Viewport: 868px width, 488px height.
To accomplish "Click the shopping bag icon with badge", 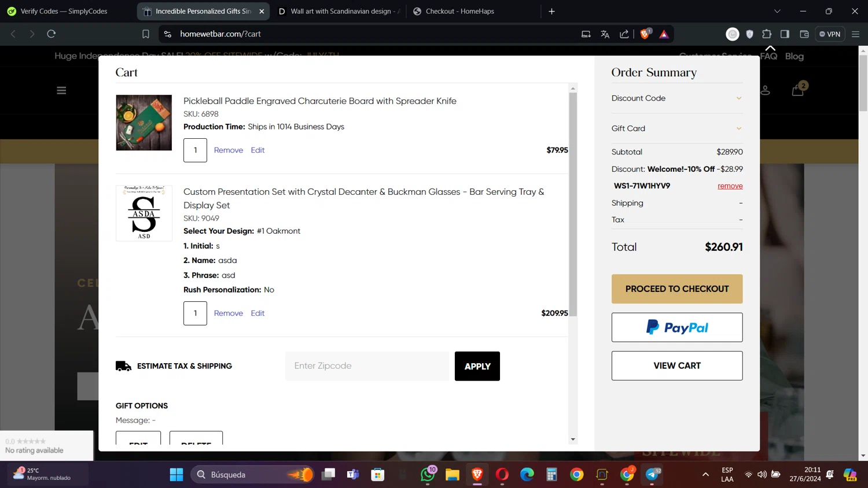I will click(798, 90).
